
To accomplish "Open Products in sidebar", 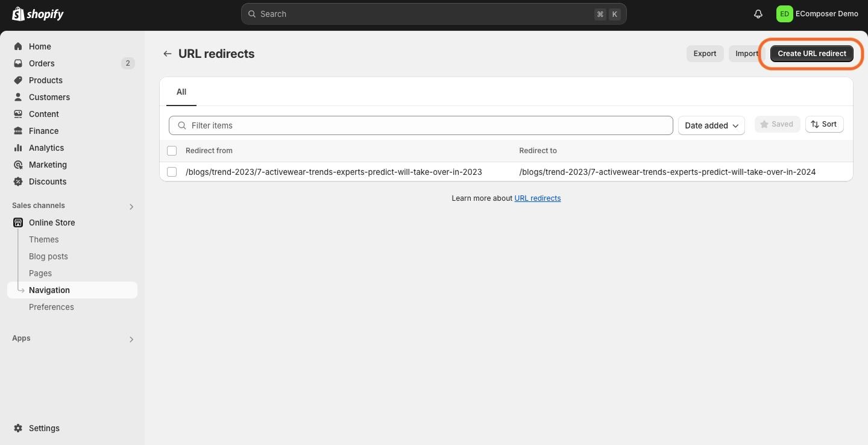I will [x=46, y=80].
